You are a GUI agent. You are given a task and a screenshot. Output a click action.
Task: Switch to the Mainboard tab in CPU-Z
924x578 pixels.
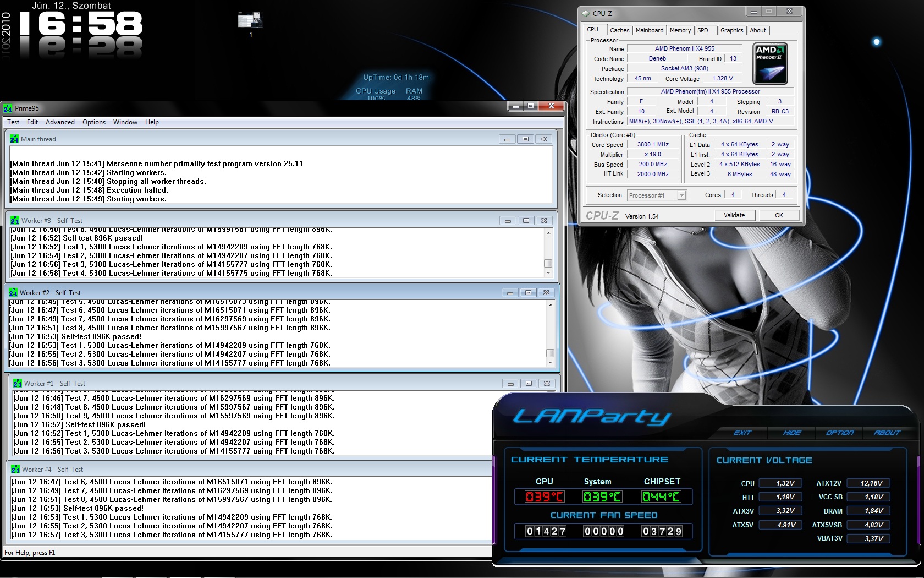click(x=650, y=30)
